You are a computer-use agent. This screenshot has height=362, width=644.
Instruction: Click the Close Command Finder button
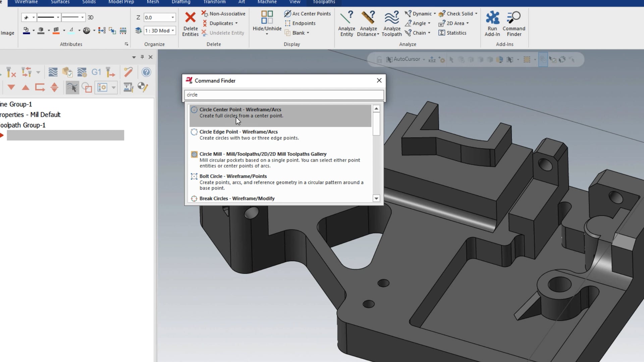(379, 80)
